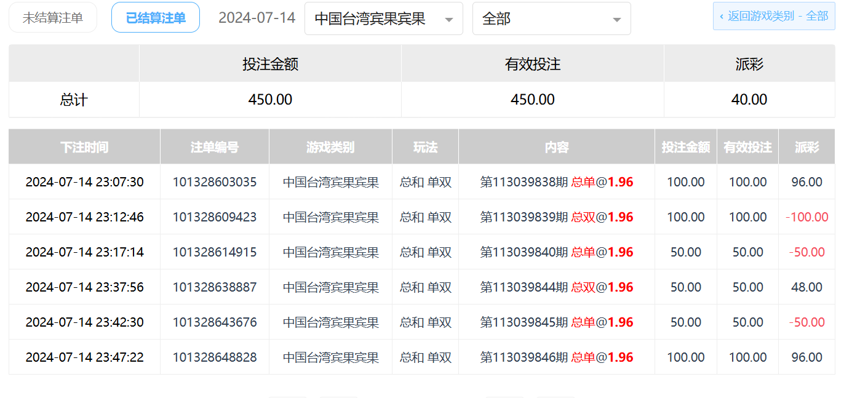Image resolution: width=868 pixels, height=398 pixels.
Task: Open the 中国台湾宾果宾果 game dropdown
Action: 383,19
